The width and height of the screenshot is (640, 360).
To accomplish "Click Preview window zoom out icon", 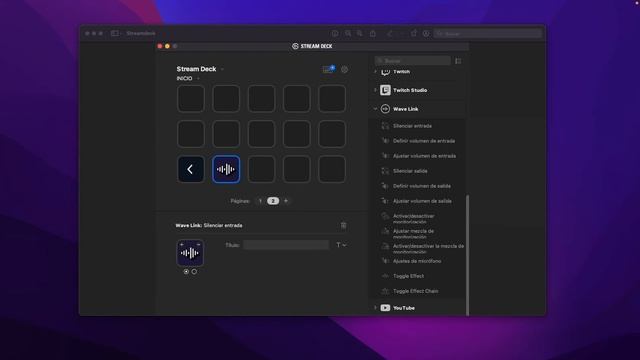I will pos(348,33).
